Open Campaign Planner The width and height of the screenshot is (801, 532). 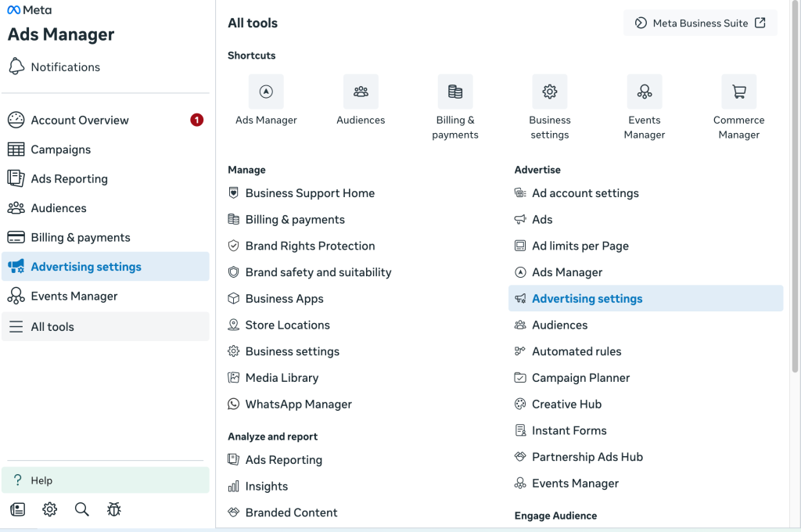click(582, 377)
